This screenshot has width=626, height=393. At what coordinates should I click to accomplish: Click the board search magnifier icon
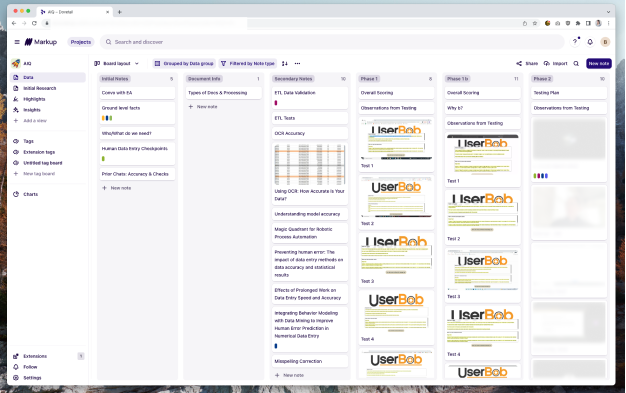click(576, 64)
